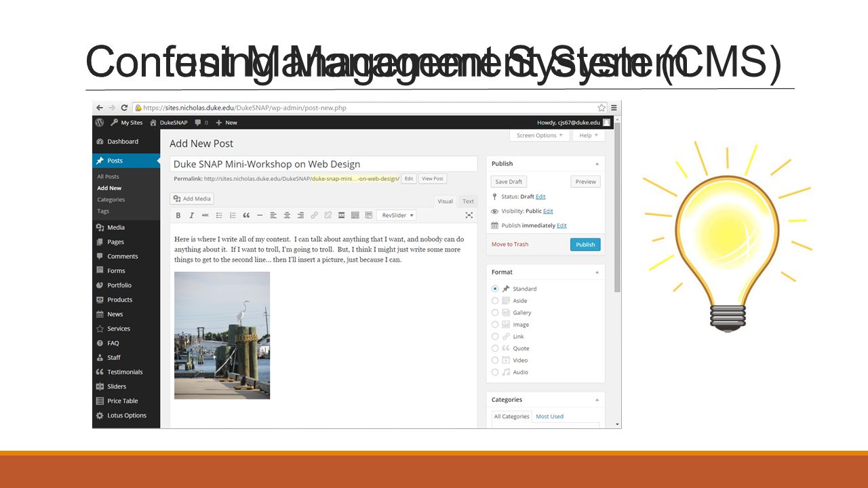
Task: Click the Add Media button
Action: point(193,199)
